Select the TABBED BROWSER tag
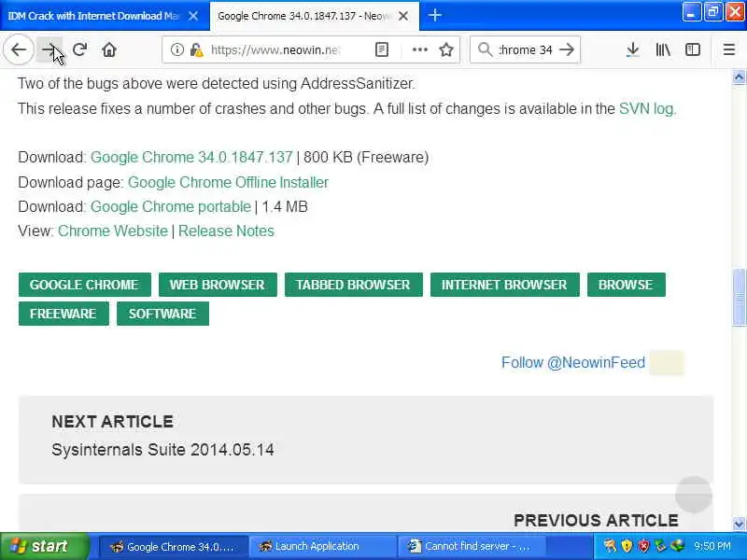747x560 pixels. coord(353,285)
